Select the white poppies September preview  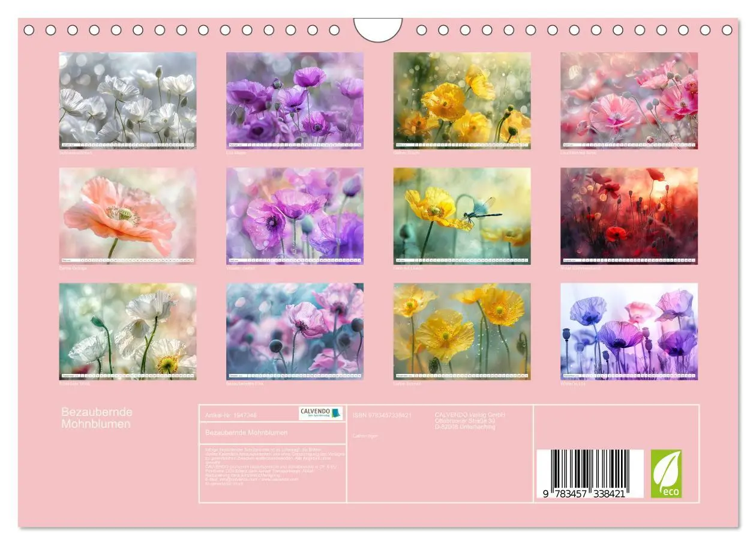coord(126,330)
